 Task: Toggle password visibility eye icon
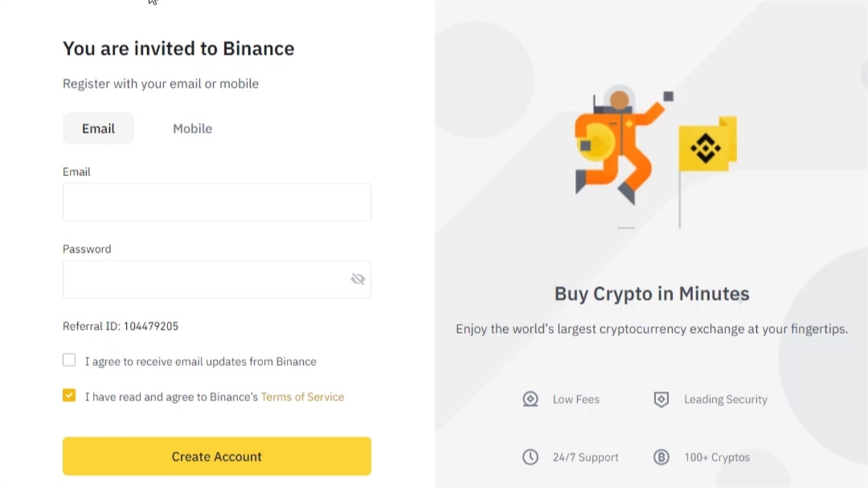coord(358,279)
